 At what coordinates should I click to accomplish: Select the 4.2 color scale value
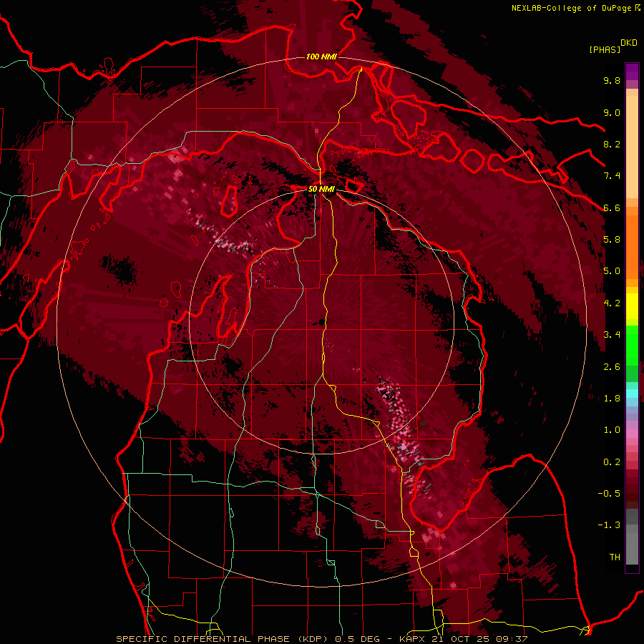(612, 303)
